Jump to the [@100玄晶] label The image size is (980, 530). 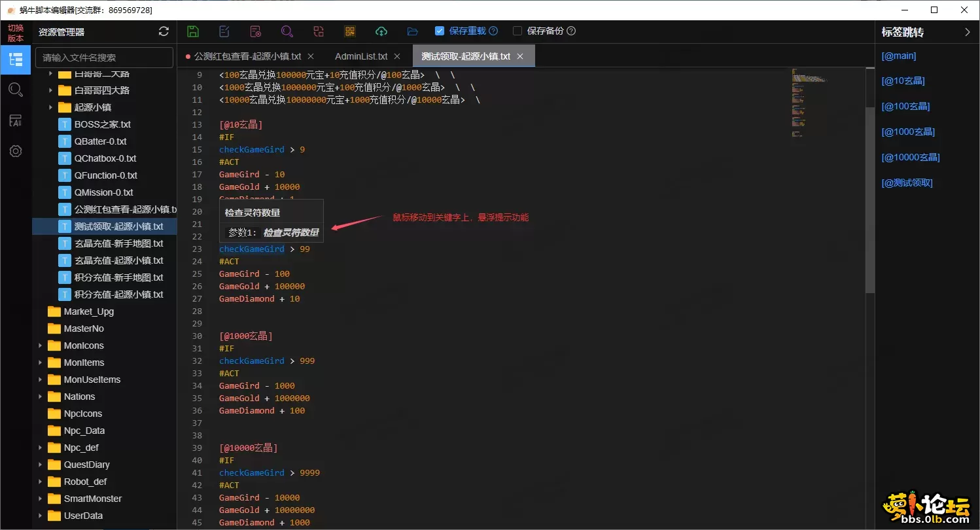click(905, 106)
